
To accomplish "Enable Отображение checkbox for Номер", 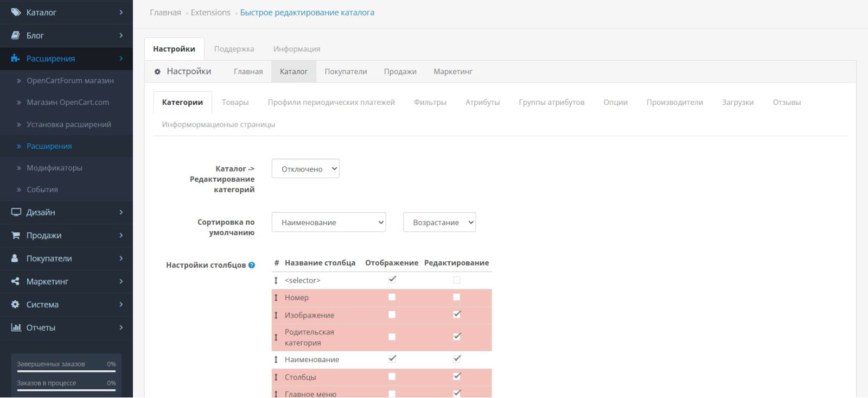I will (x=392, y=297).
